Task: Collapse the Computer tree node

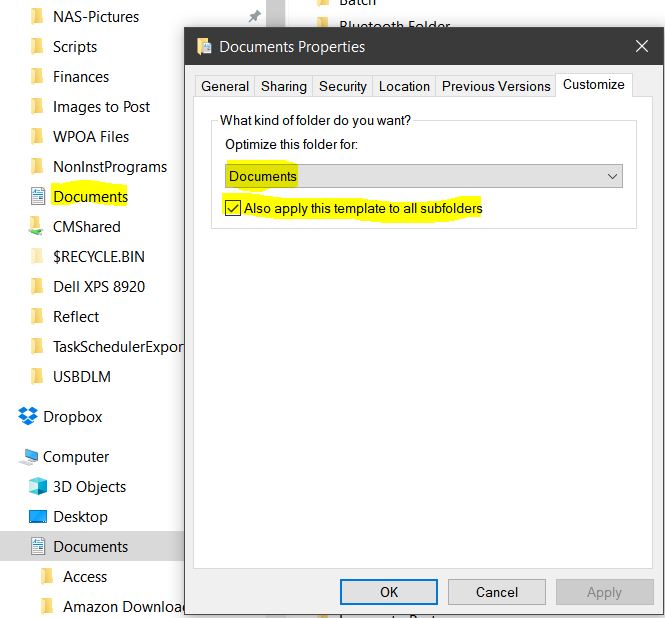Action: coord(9,457)
